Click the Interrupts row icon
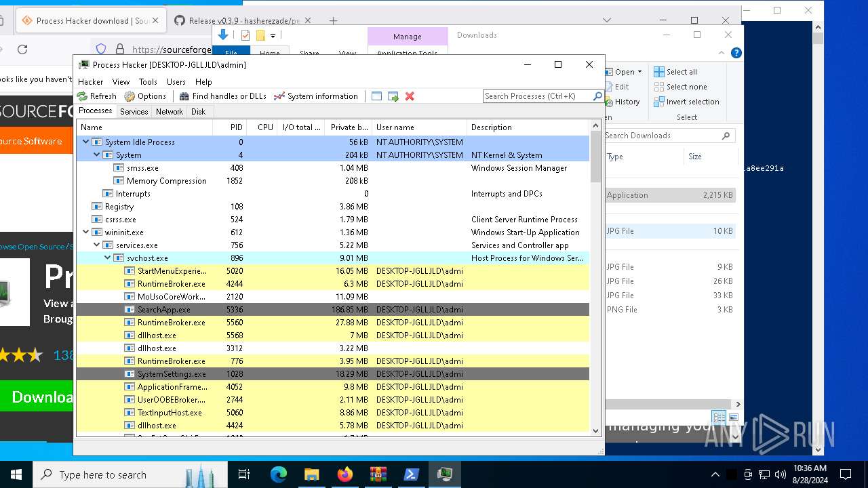The image size is (868, 488). tap(108, 194)
